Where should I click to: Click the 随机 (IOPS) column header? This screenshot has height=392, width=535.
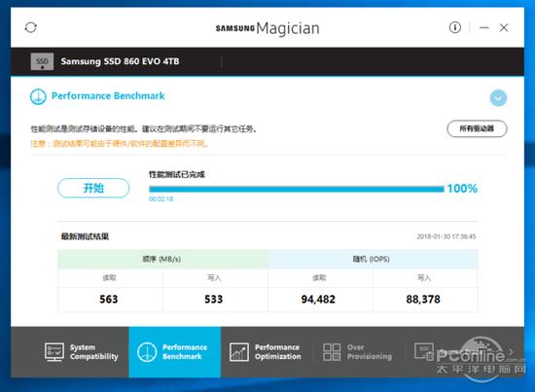tap(372, 259)
